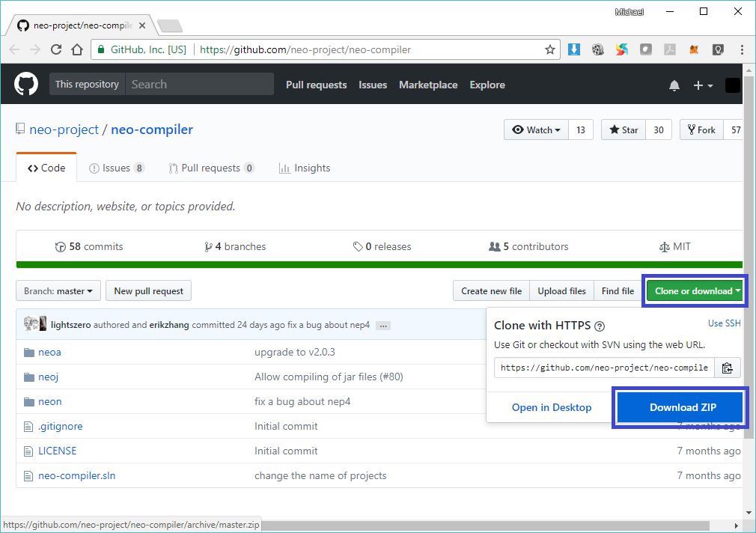Screen dimensions: 756x533
Task: Switch to Use SSH
Action: coord(724,323)
